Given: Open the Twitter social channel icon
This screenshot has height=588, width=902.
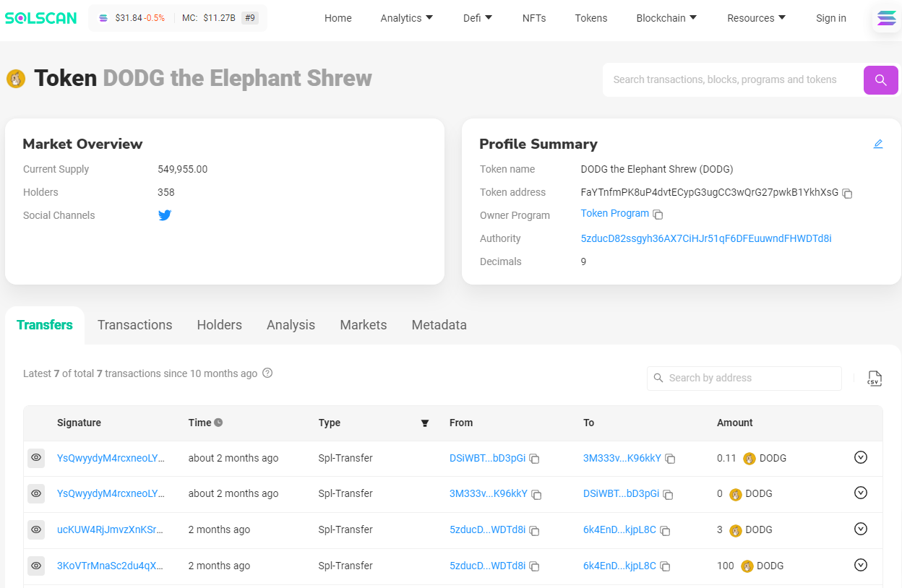Looking at the screenshot, I should click(x=165, y=215).
